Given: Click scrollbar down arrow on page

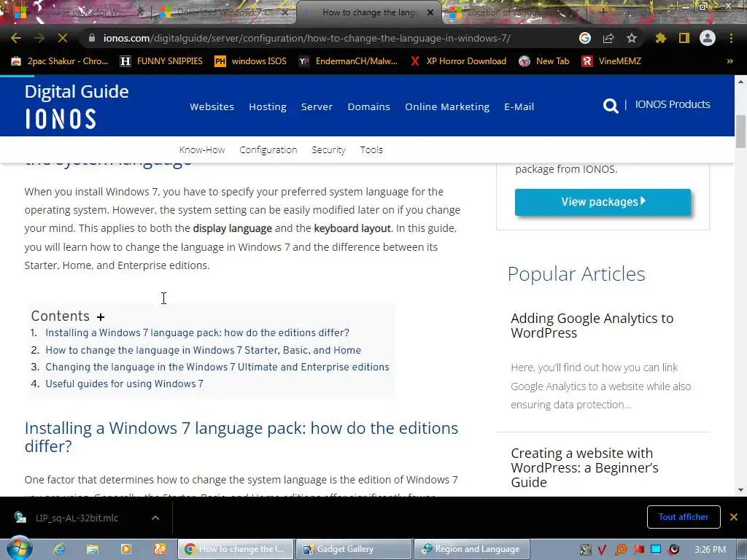Looking at the screenshot, I should click(x=740, y=490).
